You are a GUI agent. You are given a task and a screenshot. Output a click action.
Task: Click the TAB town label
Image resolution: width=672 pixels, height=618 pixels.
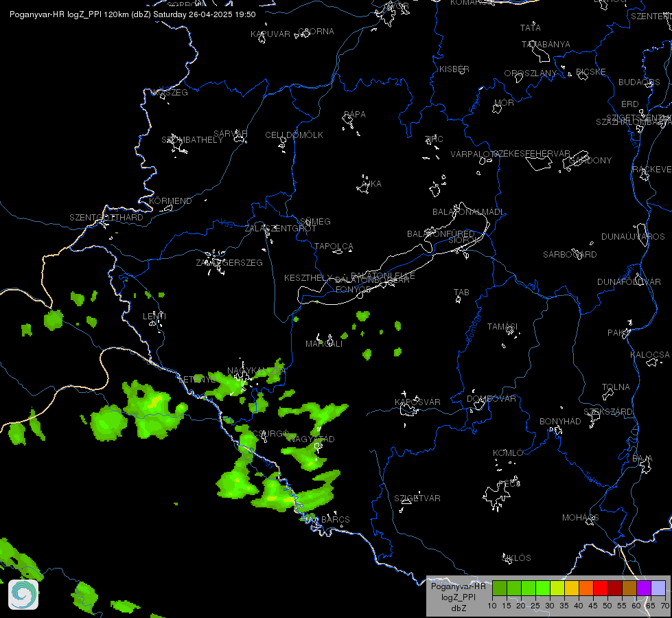tap(461, 293)
